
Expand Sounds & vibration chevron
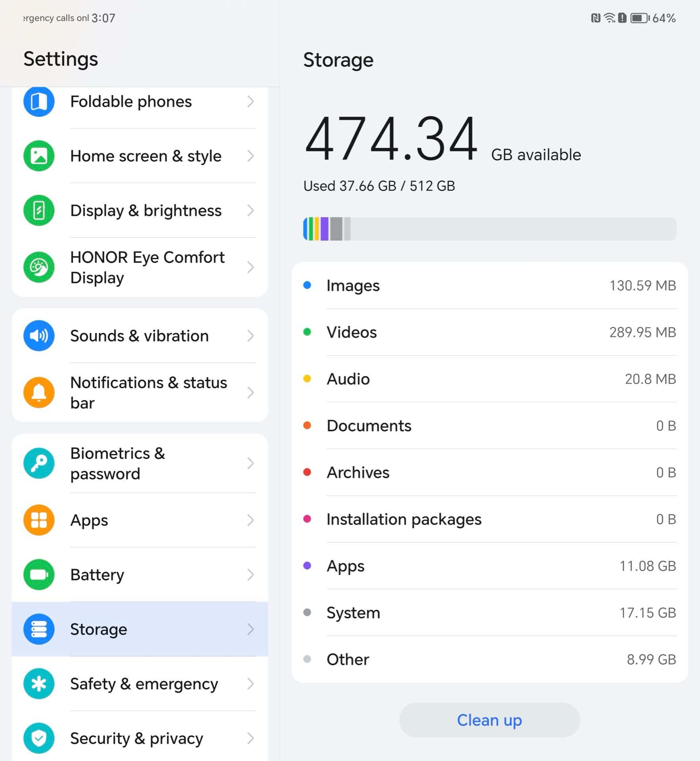(250, 336)
